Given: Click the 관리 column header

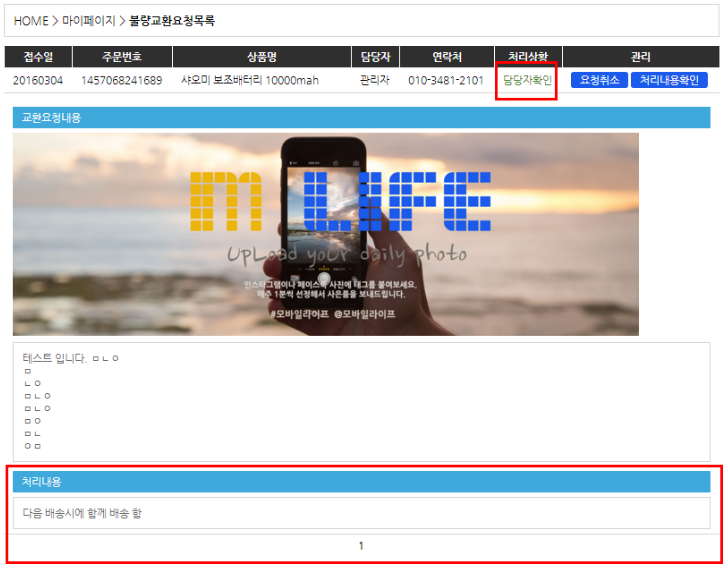Looking at the screenshot, I should pos(640,57).
